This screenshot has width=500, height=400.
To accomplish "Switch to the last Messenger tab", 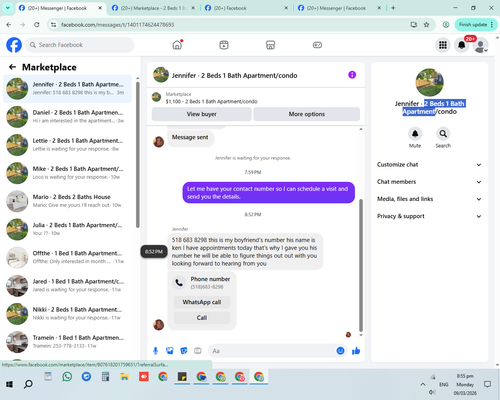I will pyautogui.click(x=340, y=8).
